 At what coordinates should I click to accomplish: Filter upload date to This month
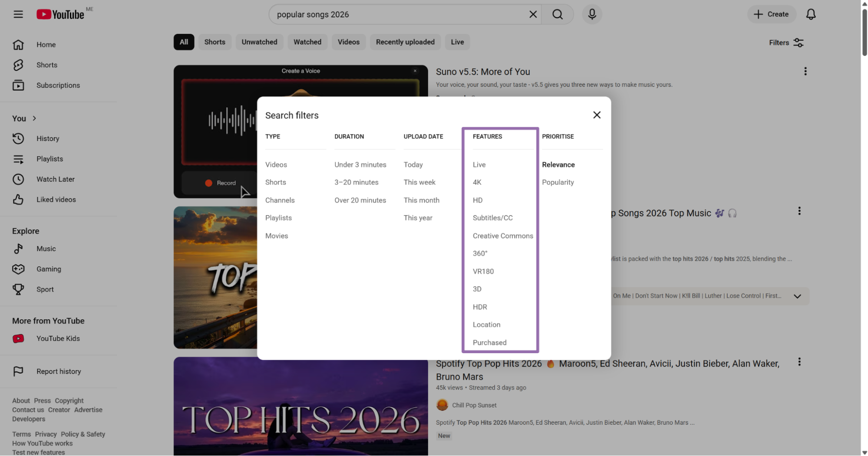click(x=421, y=200)
